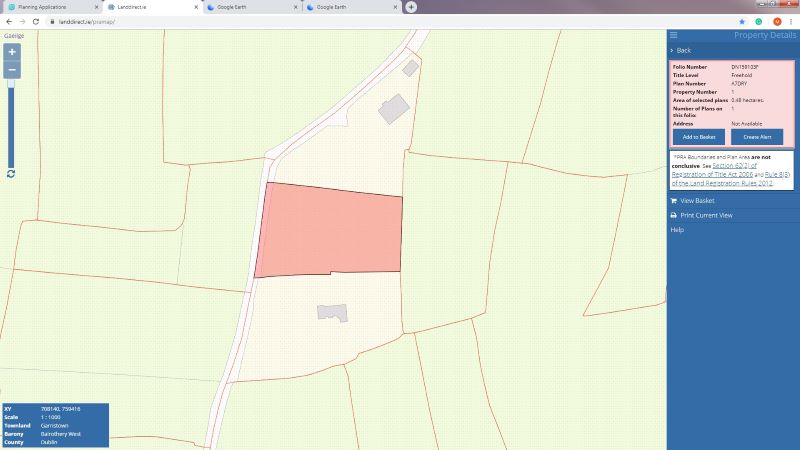Click the 'Not Available' address value
Screen dimensions: 800x450
[746, 123]
